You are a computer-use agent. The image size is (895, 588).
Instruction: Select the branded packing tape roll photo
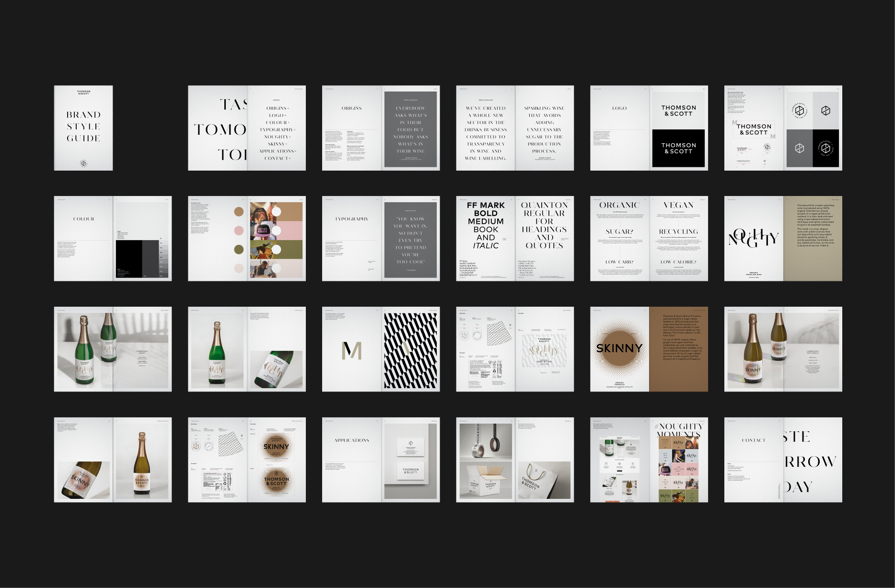(x=486, y=441)
